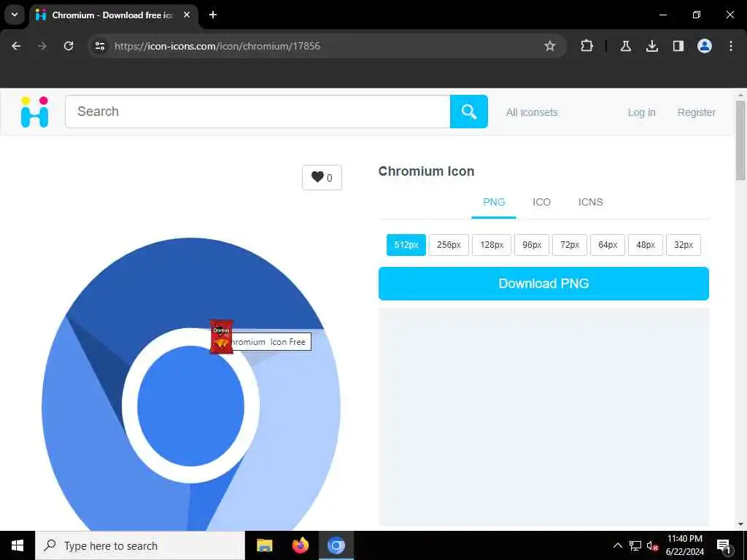Viewport: 747px width, 560px height.
Task: Click the taskbar search box
Action: click(140, 545)
